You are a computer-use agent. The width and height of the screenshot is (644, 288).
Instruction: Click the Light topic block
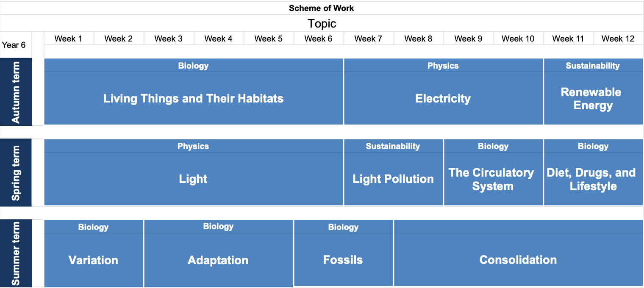[x=193, y=179]
